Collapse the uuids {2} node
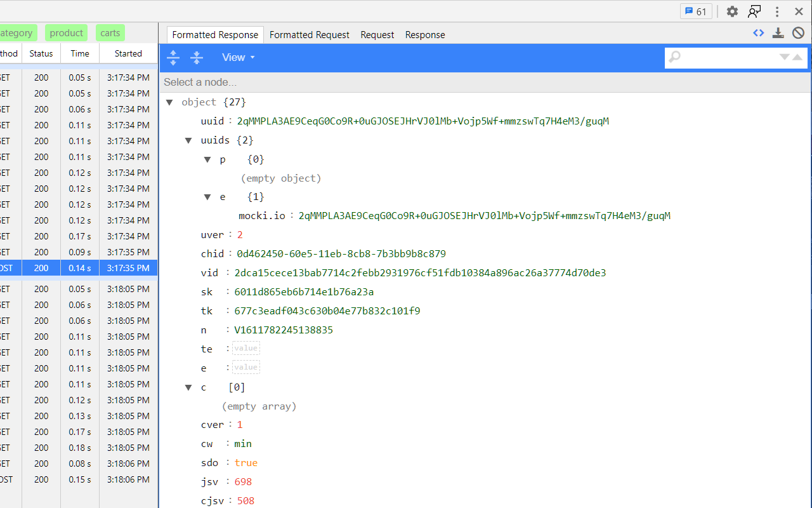Viewport: 812px width, 508px height. coord(188,140)
